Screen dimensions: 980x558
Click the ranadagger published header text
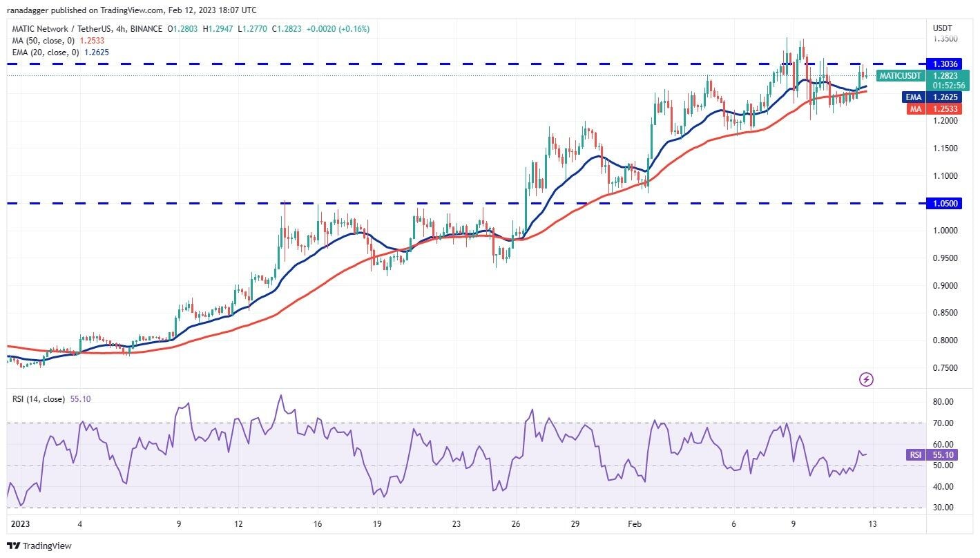132,10
